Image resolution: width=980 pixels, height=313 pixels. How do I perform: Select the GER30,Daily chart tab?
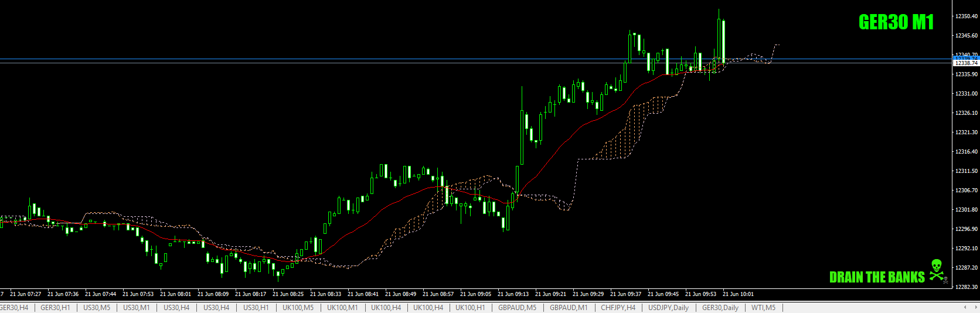pos(720,308)
